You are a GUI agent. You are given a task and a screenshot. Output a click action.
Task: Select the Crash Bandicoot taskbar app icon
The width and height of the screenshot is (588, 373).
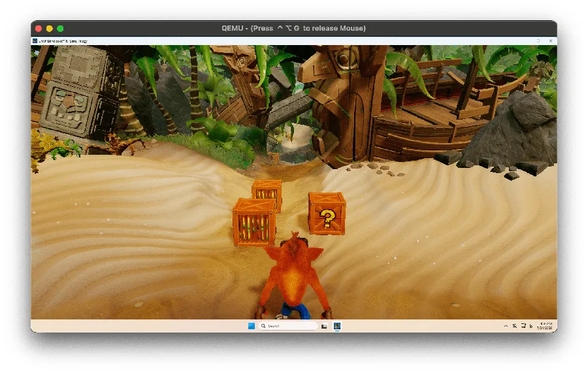click(x=337, y=326)
